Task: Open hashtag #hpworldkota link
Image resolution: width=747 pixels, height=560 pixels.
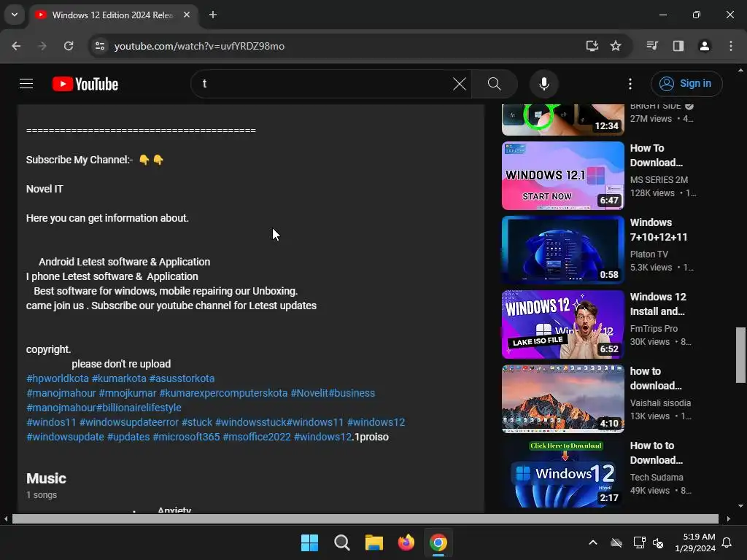Action: pyautogui.click(x=58, y=378)
